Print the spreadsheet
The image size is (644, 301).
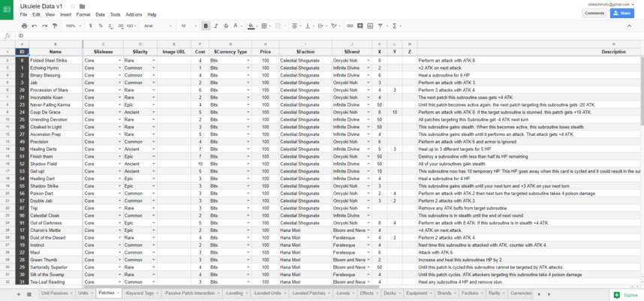(24, 26)
